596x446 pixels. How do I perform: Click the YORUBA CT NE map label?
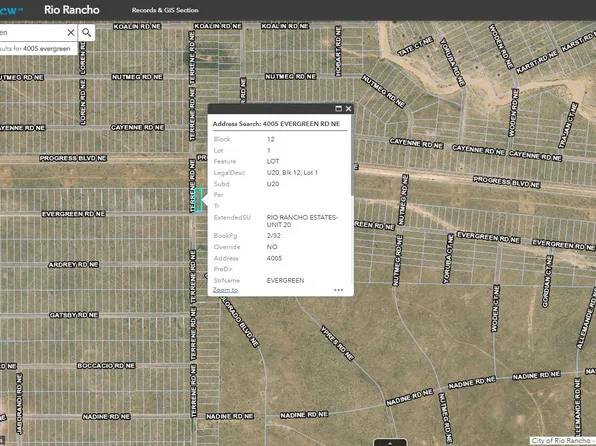coord(448,259)
